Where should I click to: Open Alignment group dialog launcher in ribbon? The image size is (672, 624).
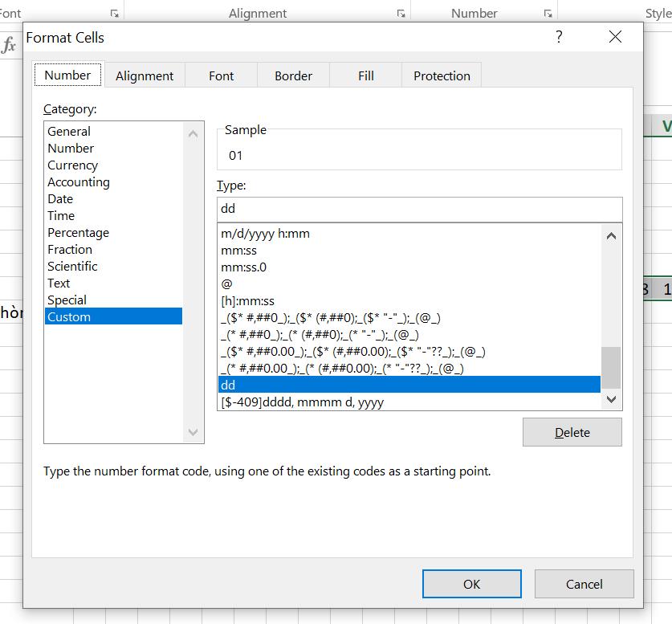pos(401,14)
